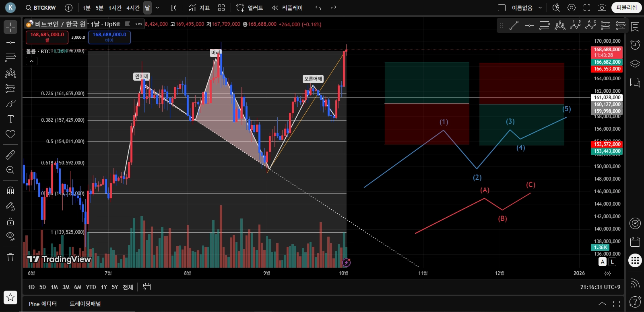Collapse the bottom panel with chevron
644x312 pixels.
[602, 304]
